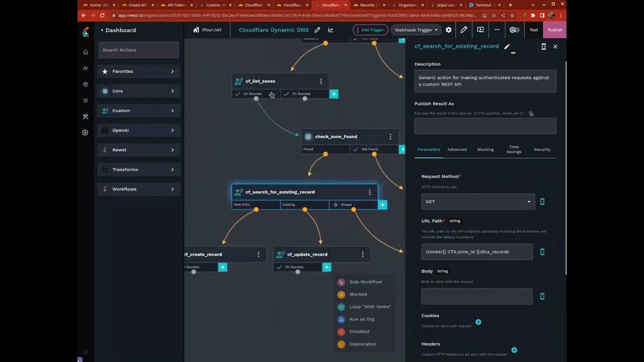Open the tfour.net organization selector
Screen dimensions: 644x362
[207, 30]
